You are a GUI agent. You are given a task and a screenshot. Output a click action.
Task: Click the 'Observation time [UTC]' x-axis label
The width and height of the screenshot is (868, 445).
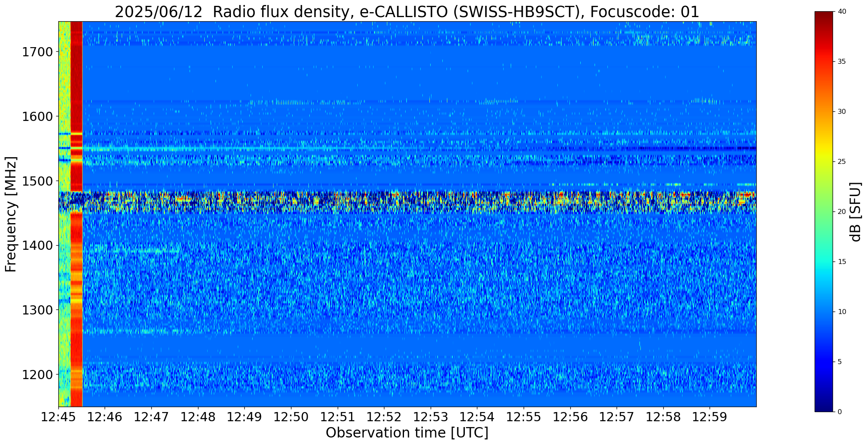coord(407,432)
